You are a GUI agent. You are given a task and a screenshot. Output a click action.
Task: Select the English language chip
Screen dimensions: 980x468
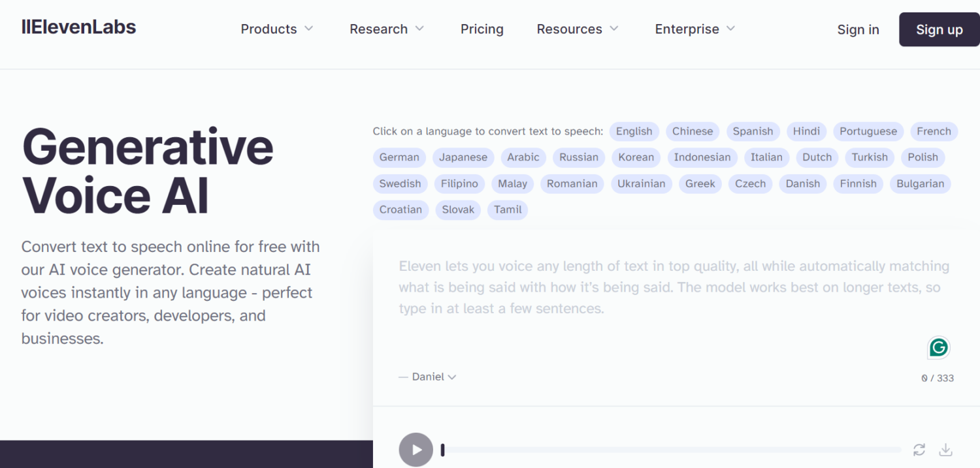(x=634, y=131)
